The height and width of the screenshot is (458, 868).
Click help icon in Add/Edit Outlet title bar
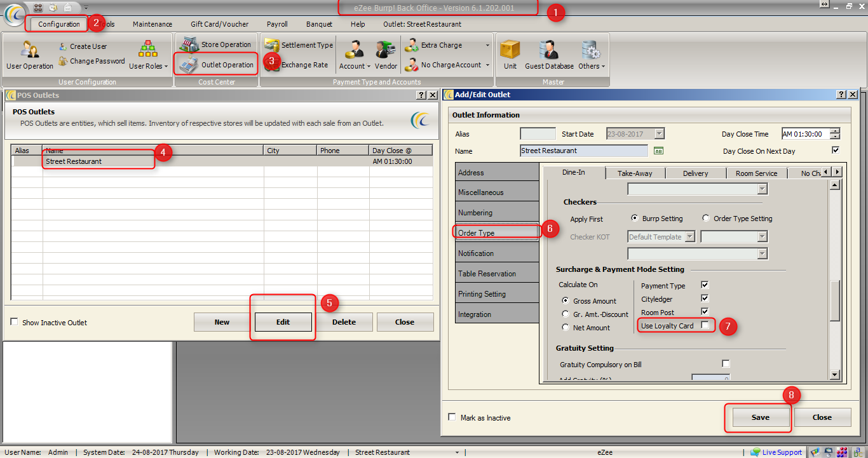[841, 95]
